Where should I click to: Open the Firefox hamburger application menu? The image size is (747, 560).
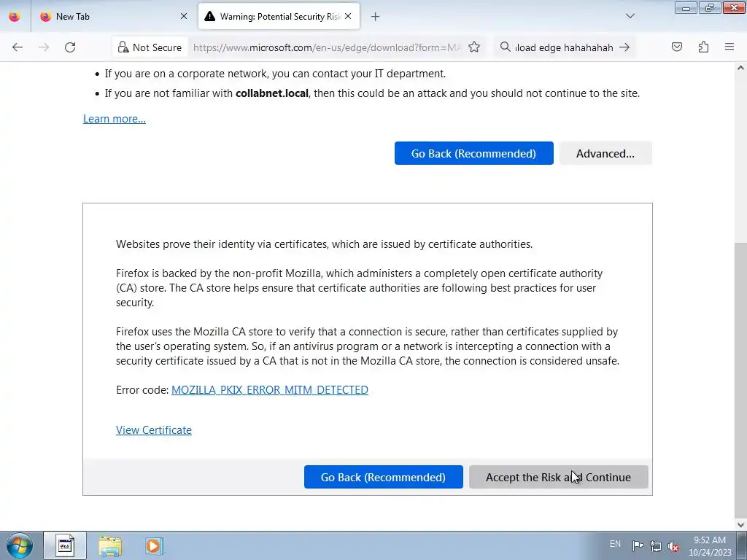(729, 47)
